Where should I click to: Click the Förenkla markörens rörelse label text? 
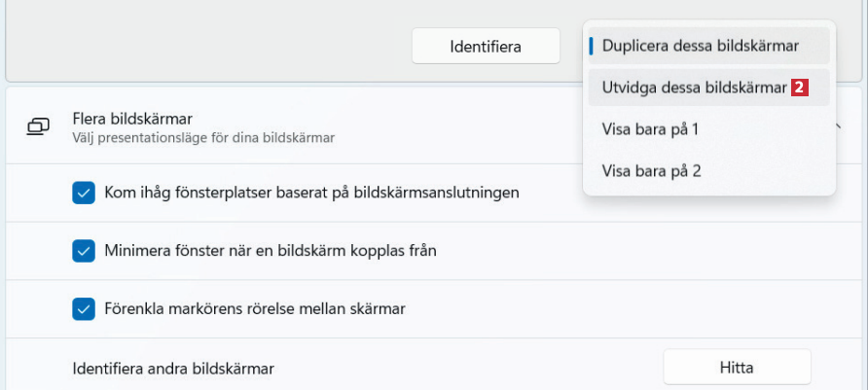[x=255, y=309]
